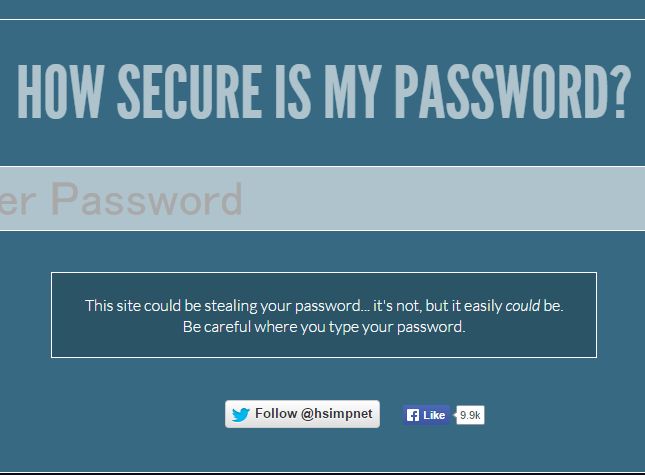Click the '@hsimpnet' handle text
Image resolution: width=645 pixels, height=475 pixels.
(x=336, y=414)
